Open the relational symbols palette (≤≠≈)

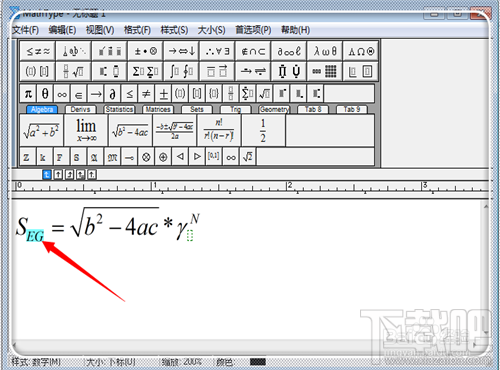point(38,51)
